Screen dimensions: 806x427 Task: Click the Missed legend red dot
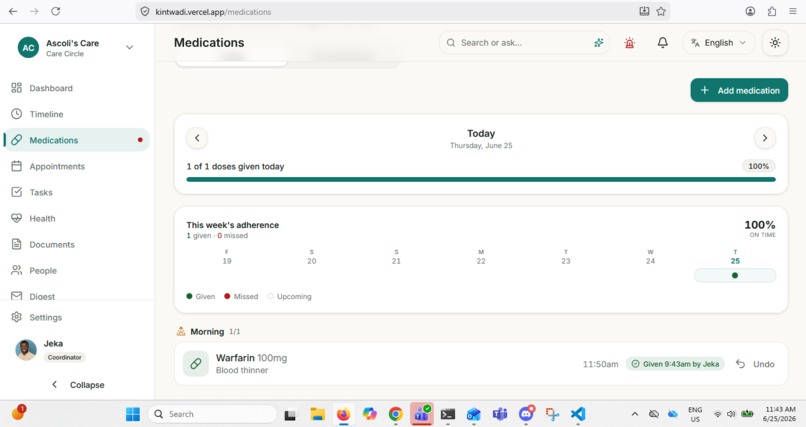pyautogui.click(x=227, y=296)
